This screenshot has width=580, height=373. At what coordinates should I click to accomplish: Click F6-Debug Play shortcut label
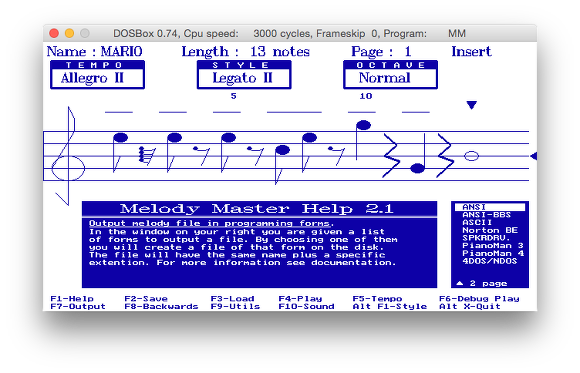click(479, 299)
